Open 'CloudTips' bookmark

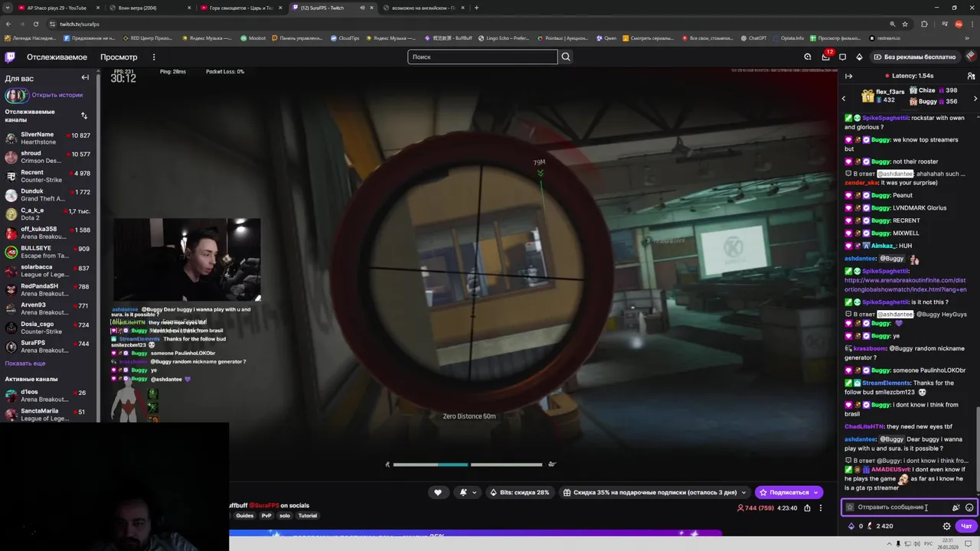[345, 37]
